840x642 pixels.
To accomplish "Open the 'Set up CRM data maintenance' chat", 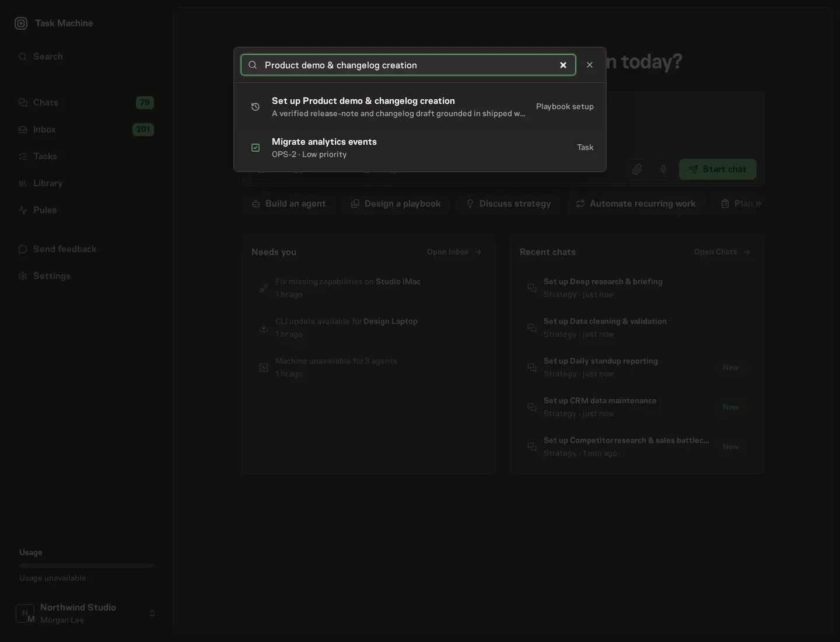I will click(637, 407).
